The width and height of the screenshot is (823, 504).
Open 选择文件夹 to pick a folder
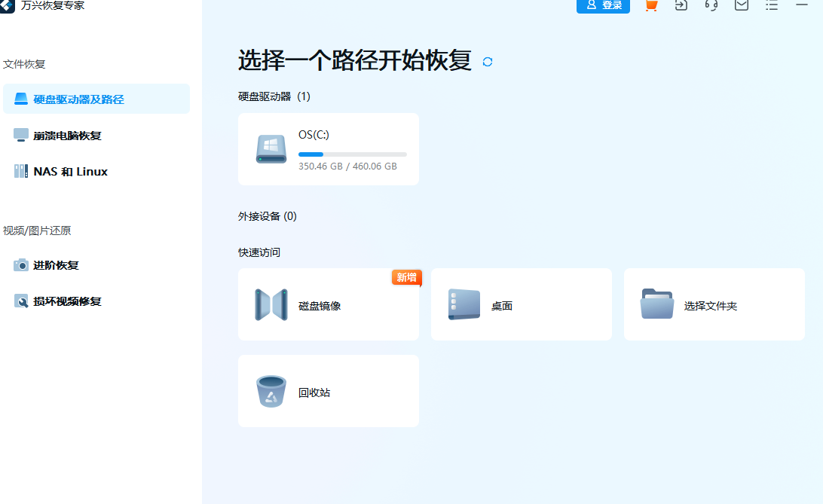point(714,304)
